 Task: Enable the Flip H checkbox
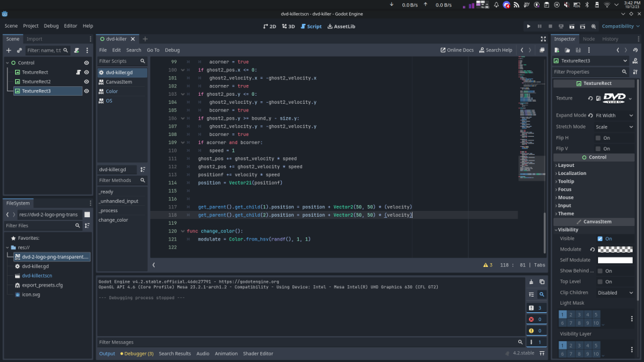599,138
